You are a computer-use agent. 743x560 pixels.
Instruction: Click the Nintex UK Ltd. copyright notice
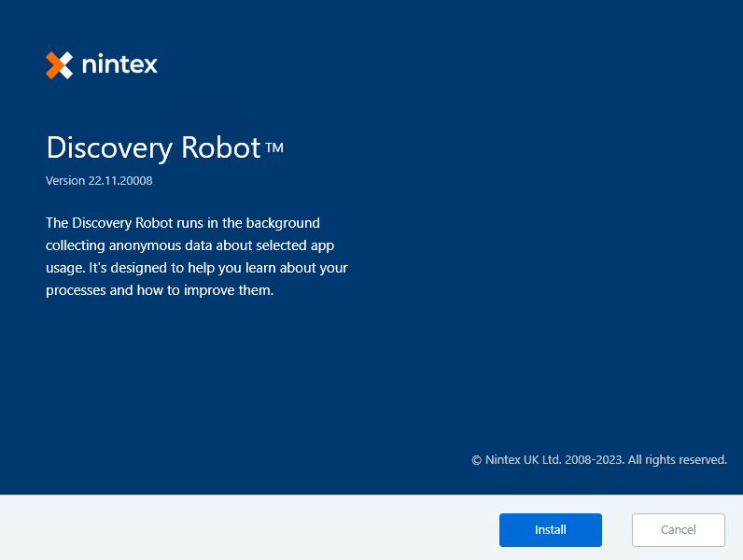tap(599, 459)
